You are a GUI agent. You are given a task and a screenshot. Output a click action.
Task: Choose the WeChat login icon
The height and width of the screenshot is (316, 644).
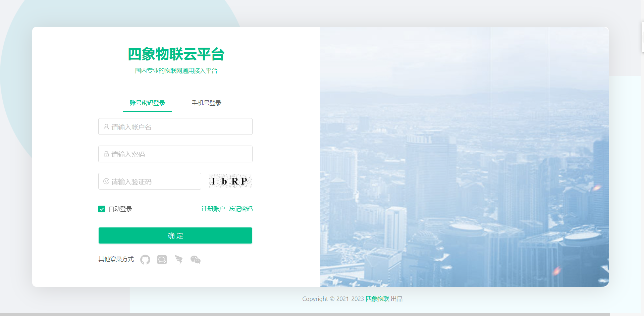[196, 259]
